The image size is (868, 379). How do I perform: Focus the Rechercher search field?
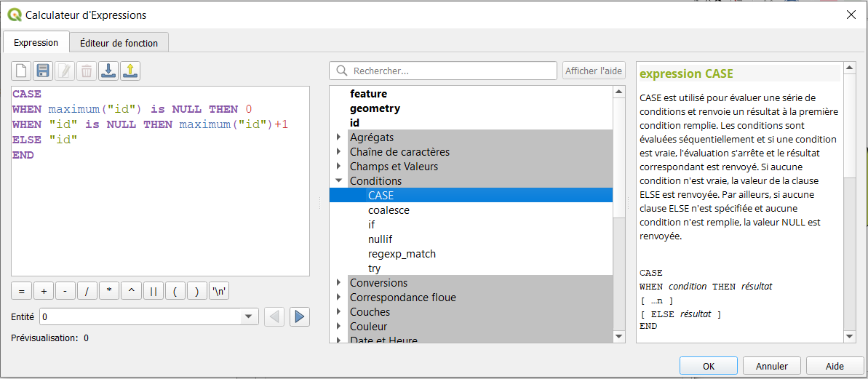click(443, 71)
